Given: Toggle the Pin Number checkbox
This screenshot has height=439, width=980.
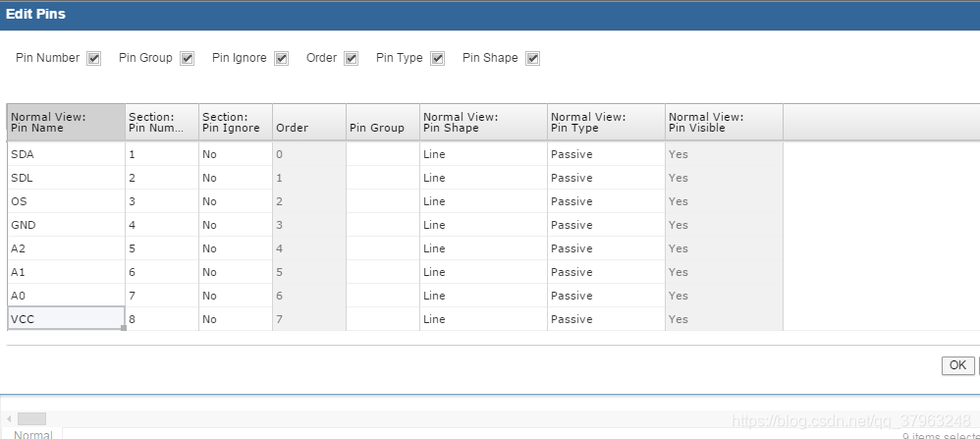Looking at the screenshot, I should pyautogui.click(x=94, y=58).
